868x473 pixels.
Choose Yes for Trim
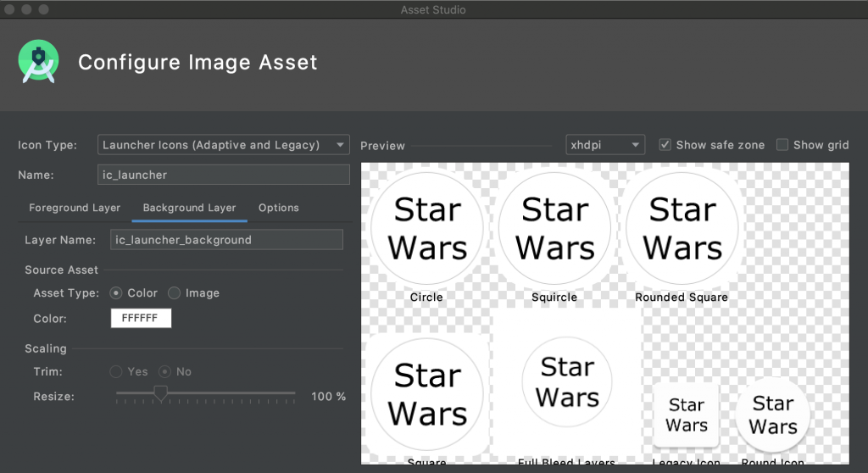[115, 371]
